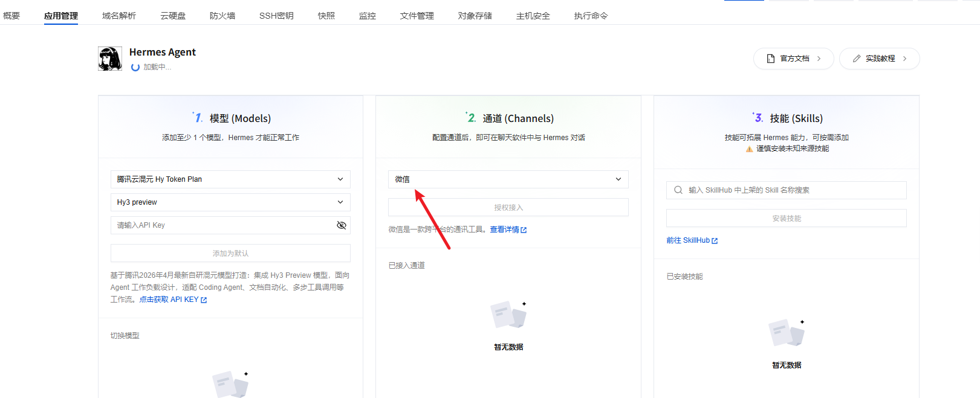Click 实践教程 button

(880, 59)
